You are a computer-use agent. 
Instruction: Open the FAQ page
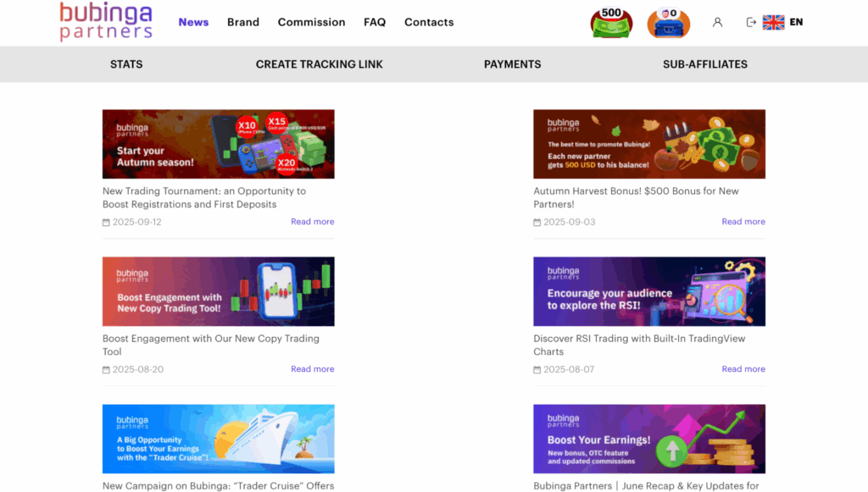(375, 22)
